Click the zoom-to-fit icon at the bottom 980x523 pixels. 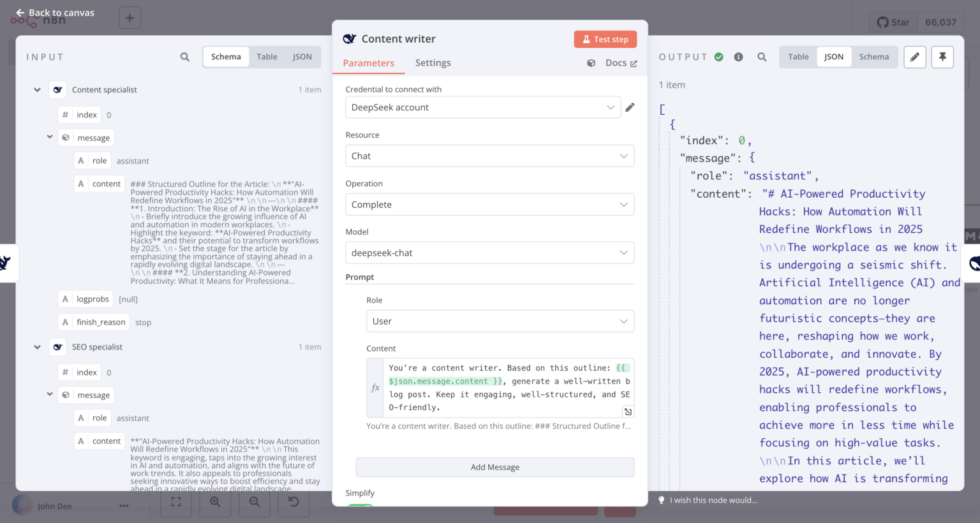(x=176, y=502)
